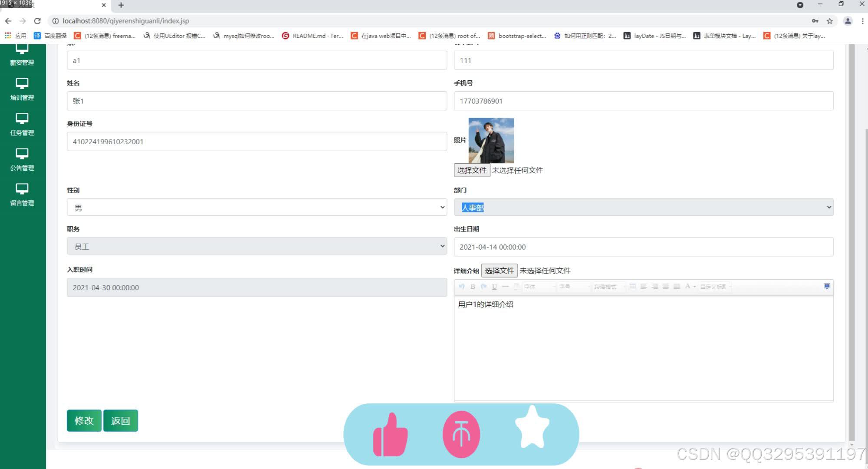868x469 pixels.
Task: Click the page/template icon in editor toolbar
Action: click(516, 287)
